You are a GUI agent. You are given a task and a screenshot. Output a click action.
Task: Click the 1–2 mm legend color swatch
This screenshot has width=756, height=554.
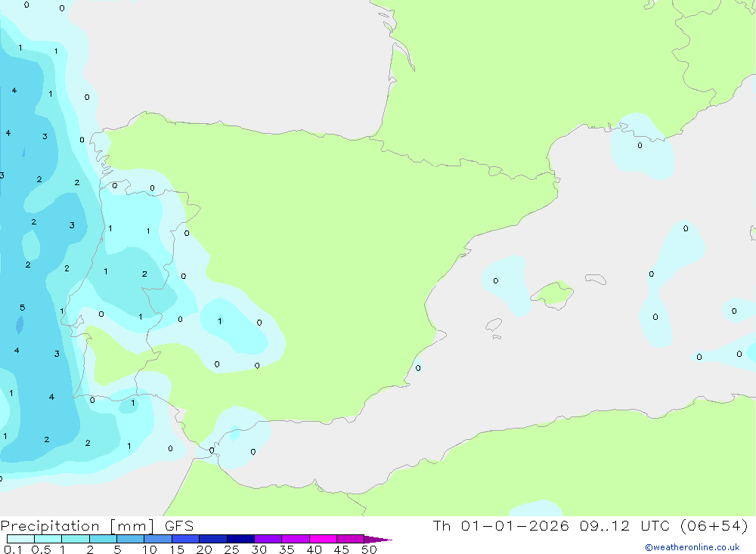(75, 539)
